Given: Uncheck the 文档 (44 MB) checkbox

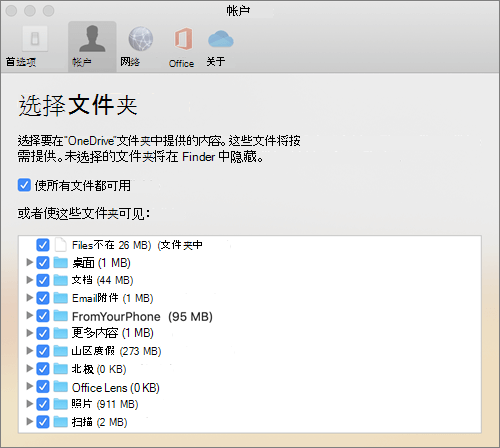Looking at the screenshot, I should coord(43,280).
